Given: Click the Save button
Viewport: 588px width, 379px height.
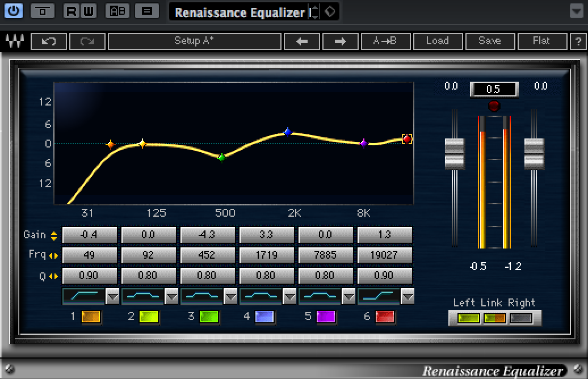Looking at the screenshot, I should click(x=490, y=41).
